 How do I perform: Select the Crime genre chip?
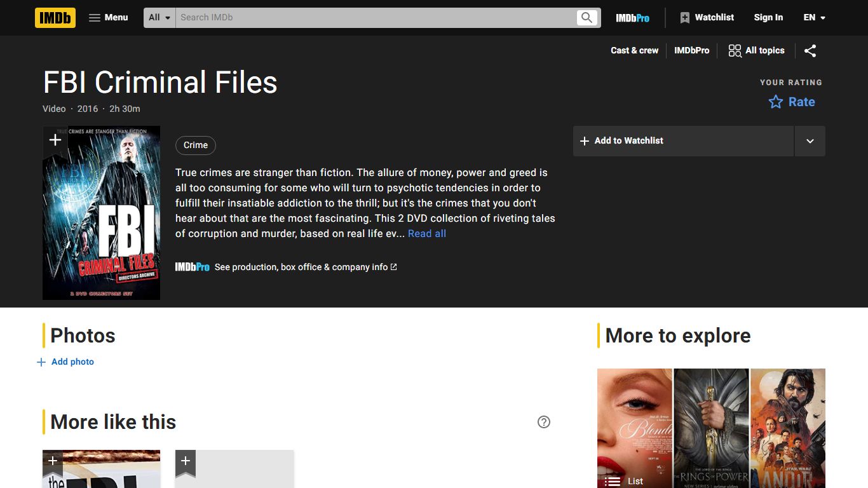pyautogui.click(x=196, y=146)
